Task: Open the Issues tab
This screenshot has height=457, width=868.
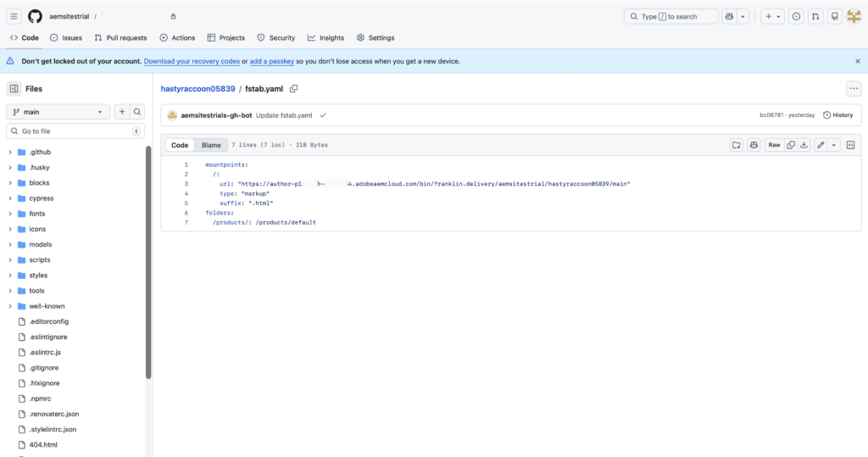Action: (66, 37)
